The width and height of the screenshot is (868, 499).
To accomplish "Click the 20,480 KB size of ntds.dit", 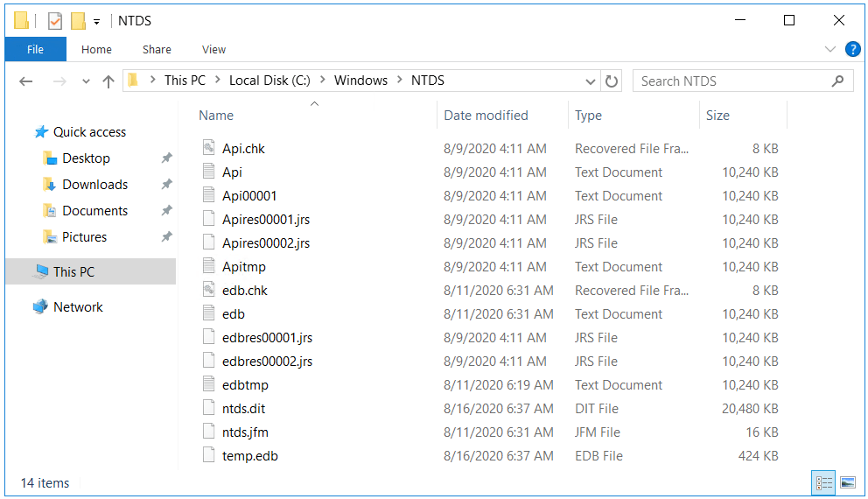I will (750, 409).
